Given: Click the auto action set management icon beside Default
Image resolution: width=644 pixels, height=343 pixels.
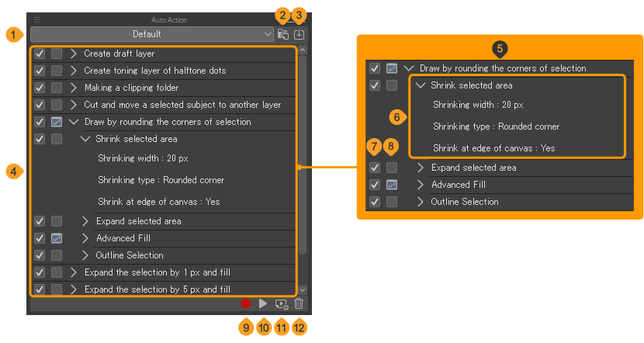Looking at the screenshot, I should [x=283, y=34].
